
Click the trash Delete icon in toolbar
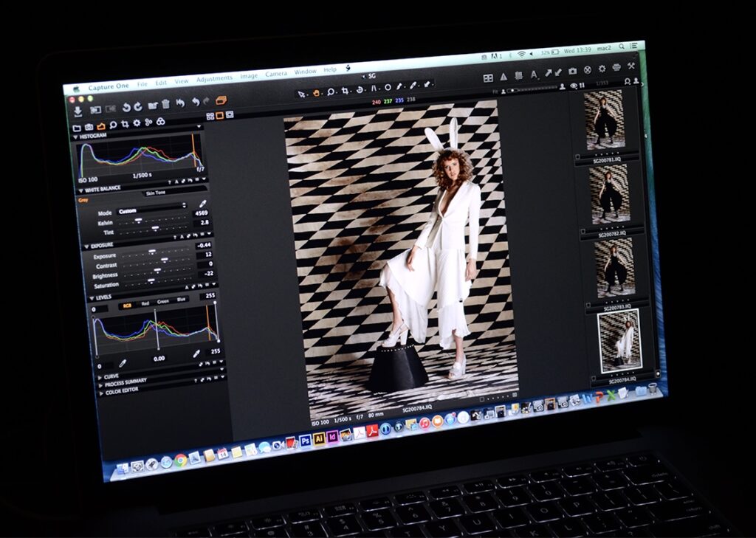[165, 105]
